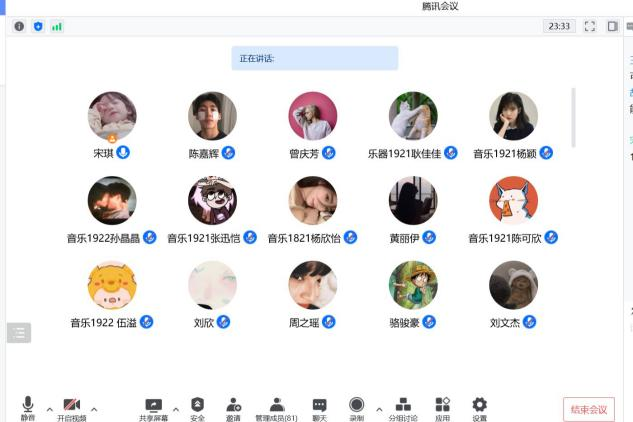Image resolution: width=633 pixels, height=422 pixels.
Task: Open manage members (管理成员) panel
Action: [277, 409]
